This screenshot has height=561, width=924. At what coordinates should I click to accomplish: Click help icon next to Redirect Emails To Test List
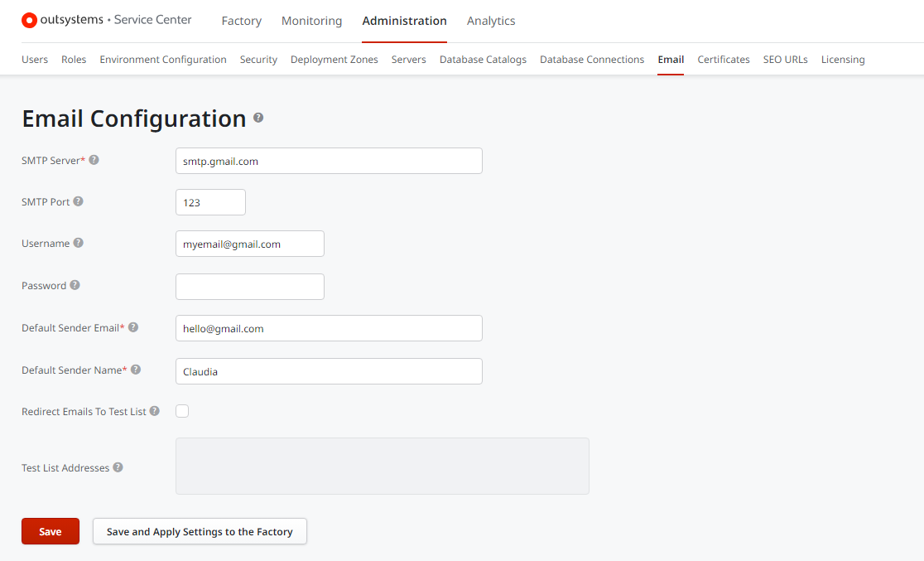(154, 411)
